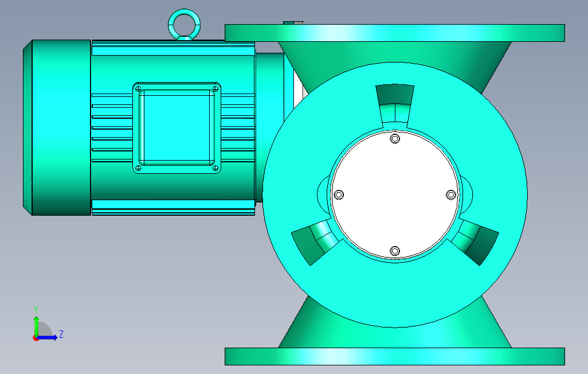The width and height of the screenshot is (588, 374).
Task: Select the motor fan cover at the left end
Action: tap(57, 127)
